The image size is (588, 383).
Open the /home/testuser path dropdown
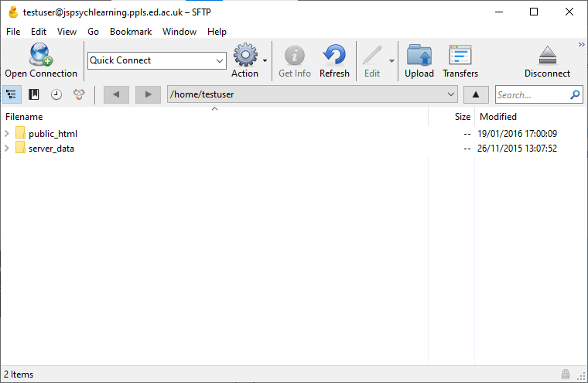coord(451,94)
